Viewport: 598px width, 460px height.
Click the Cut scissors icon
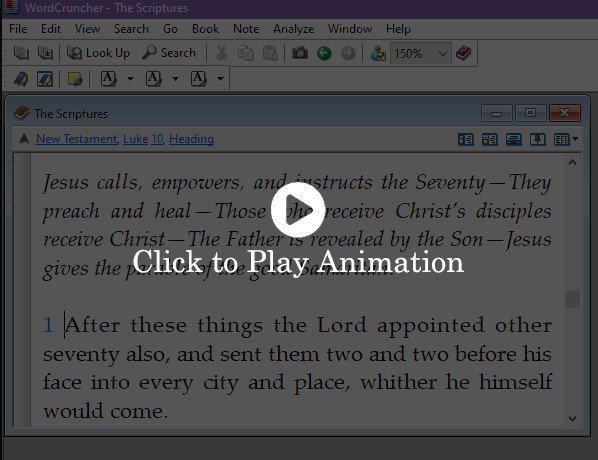222,53
